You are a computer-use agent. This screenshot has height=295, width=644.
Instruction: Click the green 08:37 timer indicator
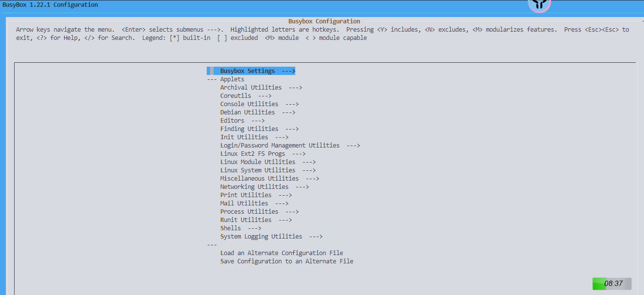coord(612,284)
